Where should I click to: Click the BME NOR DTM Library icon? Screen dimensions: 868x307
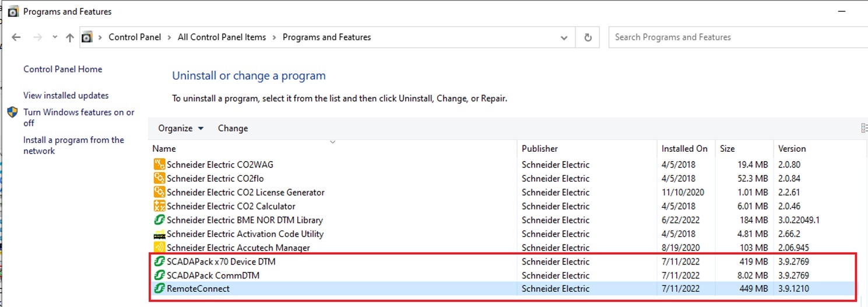coord(159,221)
